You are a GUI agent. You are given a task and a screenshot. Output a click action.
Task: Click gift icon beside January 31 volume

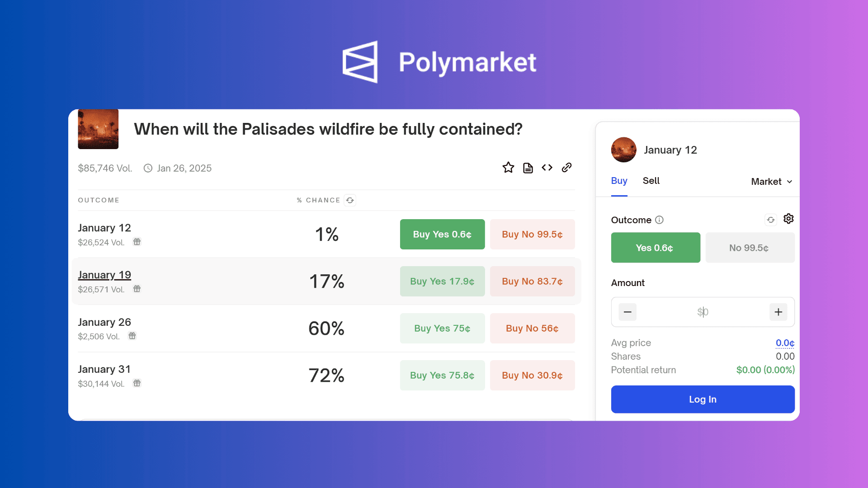click(137, 383)
